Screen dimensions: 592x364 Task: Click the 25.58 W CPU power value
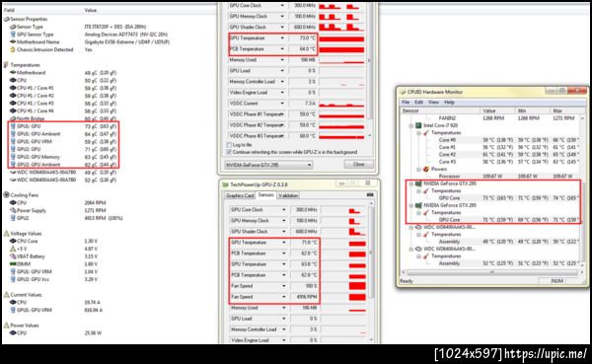coord(93,333)
